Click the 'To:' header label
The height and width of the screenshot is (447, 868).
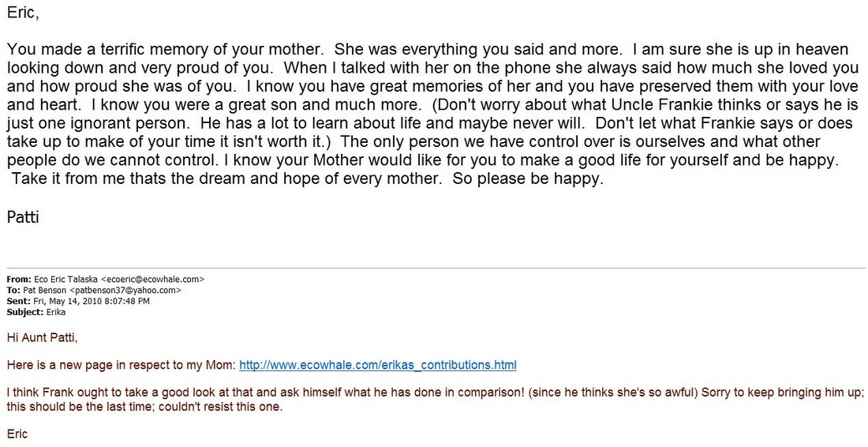click(x=14, y=291)
